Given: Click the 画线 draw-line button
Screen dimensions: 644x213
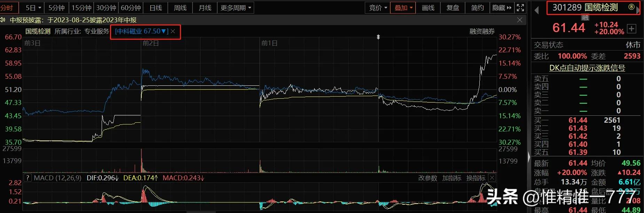Looking at the screenshot, I should pos(428,8).
